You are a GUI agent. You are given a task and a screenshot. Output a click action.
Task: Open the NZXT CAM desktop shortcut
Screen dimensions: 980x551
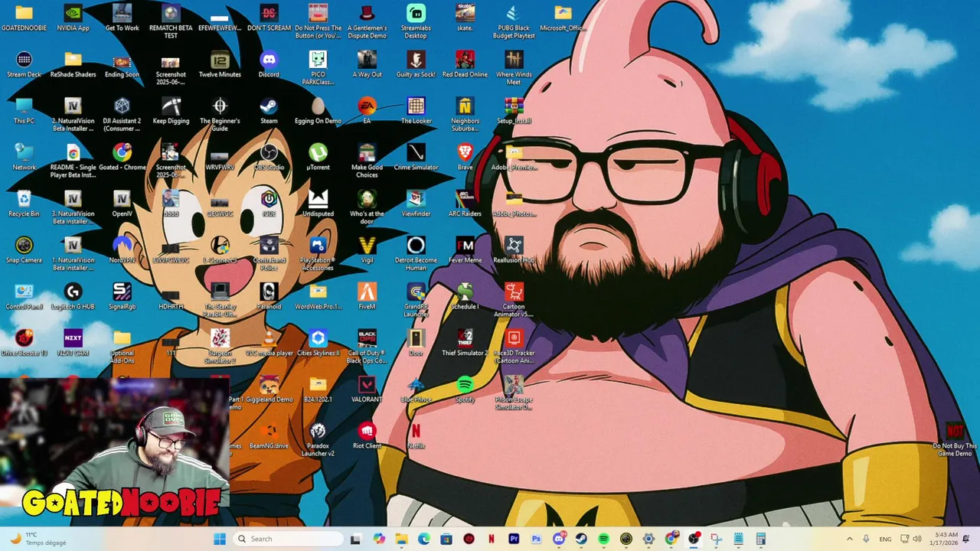[x=73, y=344]
